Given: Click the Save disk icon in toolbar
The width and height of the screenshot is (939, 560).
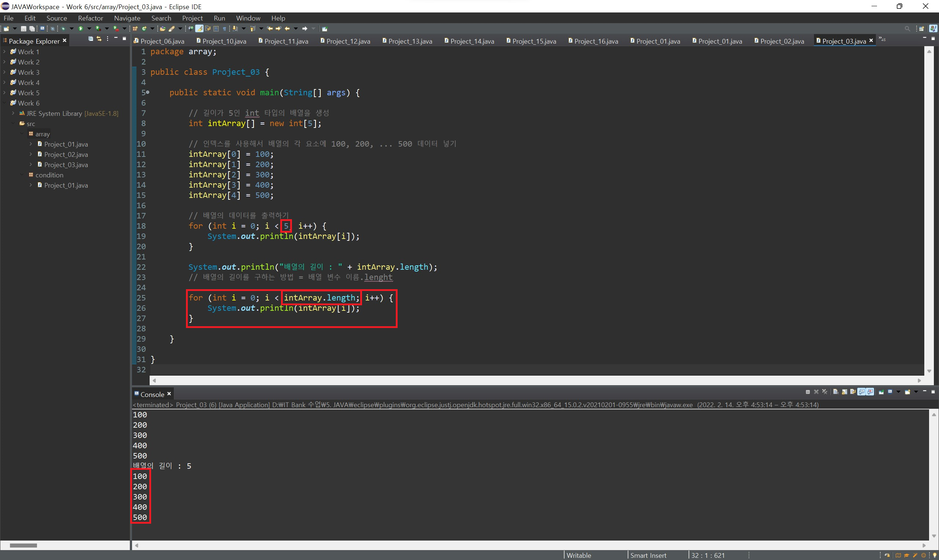Looking at the screenshot, I should pos(23,29).
